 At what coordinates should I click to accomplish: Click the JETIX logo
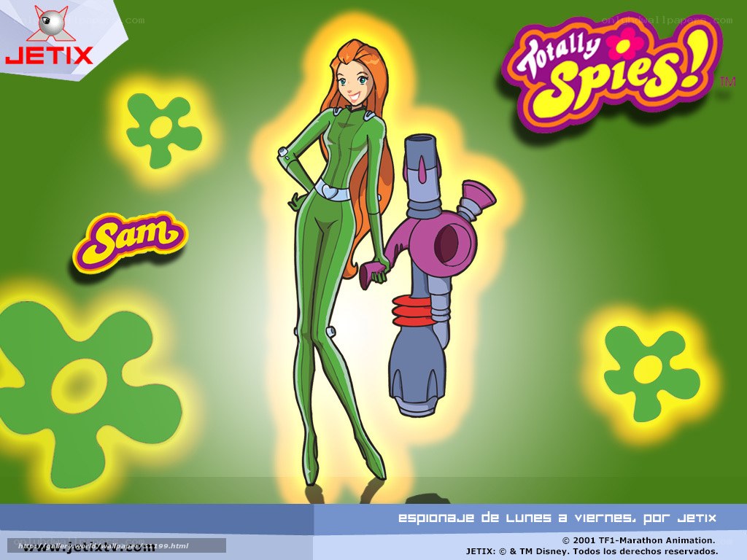click(x=49, y=35)
